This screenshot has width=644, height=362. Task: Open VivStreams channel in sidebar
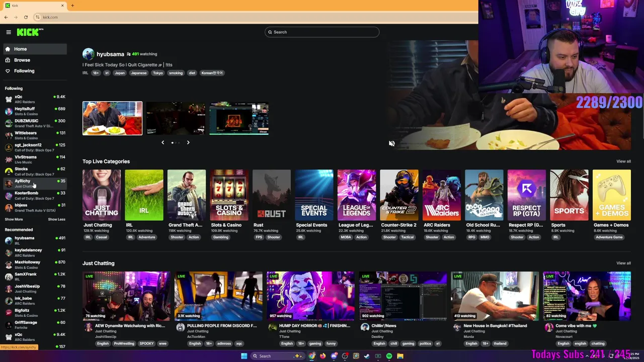coord(34,159)
